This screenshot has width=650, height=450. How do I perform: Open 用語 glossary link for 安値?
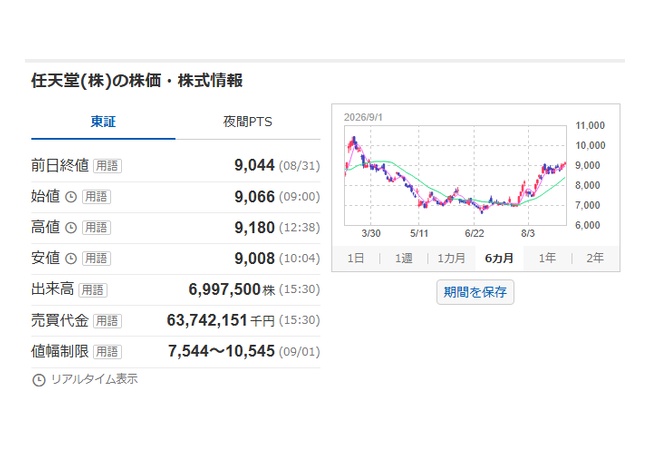point(97,258)
